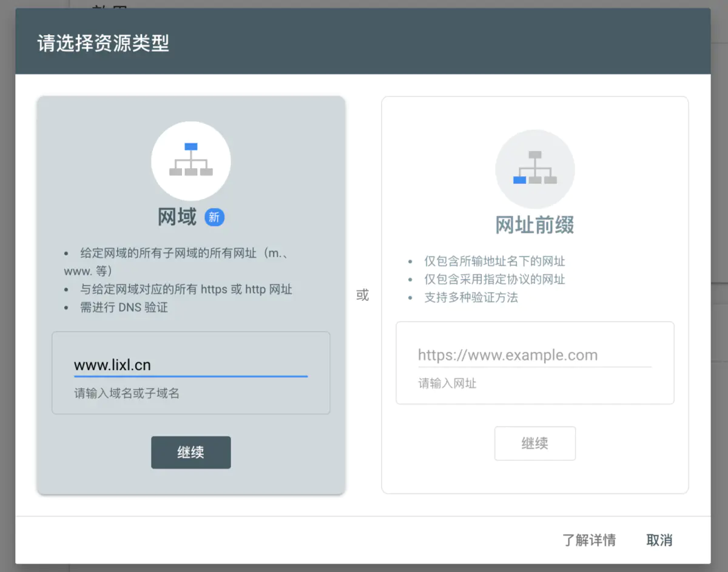Click the 与给定网域对应的所有 https 或 http 网址 bullet
This screenshot has width=728, height=572.
(x=186, y=289)
